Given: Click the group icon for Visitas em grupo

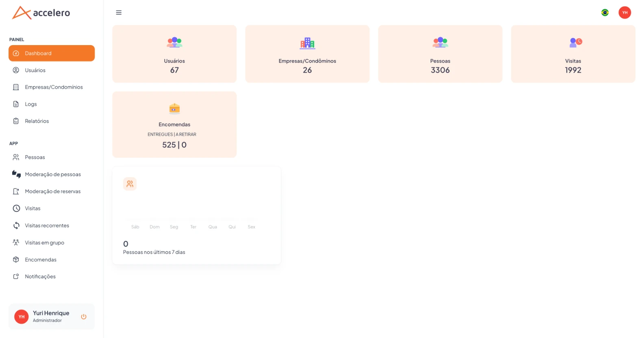Looking at the screenshot, I should (x=16, y=243).
